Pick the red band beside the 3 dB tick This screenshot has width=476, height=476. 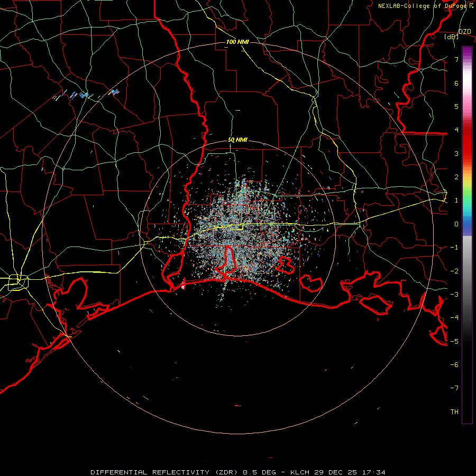pos(467,153)
